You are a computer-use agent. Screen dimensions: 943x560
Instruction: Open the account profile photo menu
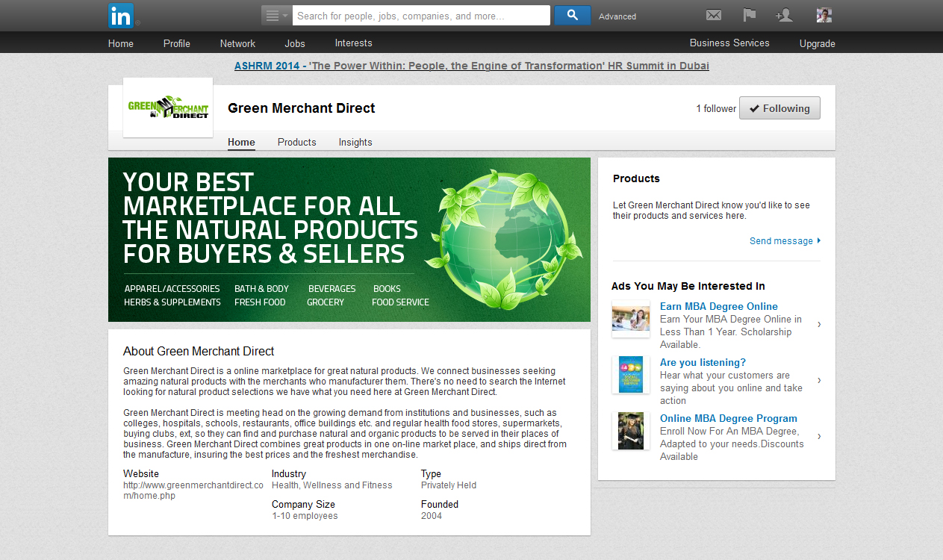(x=824, y=15)
